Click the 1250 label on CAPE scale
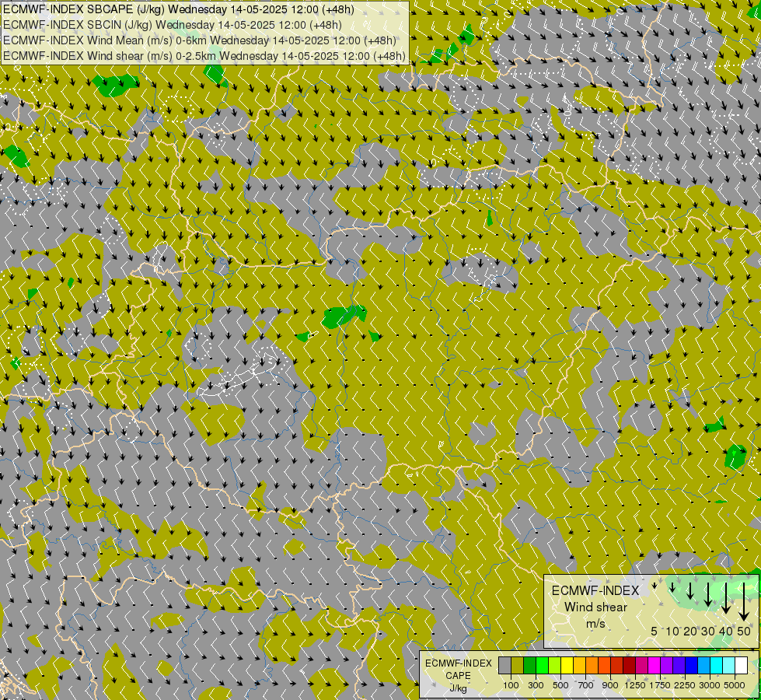This screenshot has width=761, height=700. 635,685
